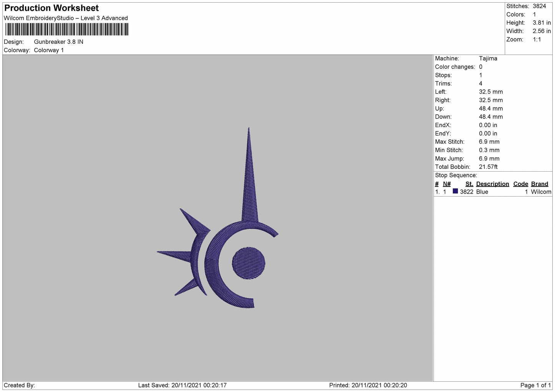Click the Stop Sequence heading
This screenshot has height=392, width=555.
tap(456, 175)
